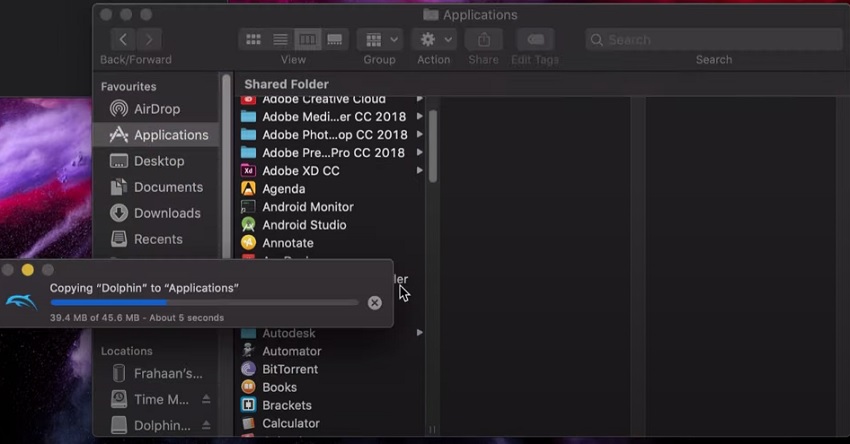Click the Forward navigation button
Viewport: 850px width, 444px height.
pos(149,40)
